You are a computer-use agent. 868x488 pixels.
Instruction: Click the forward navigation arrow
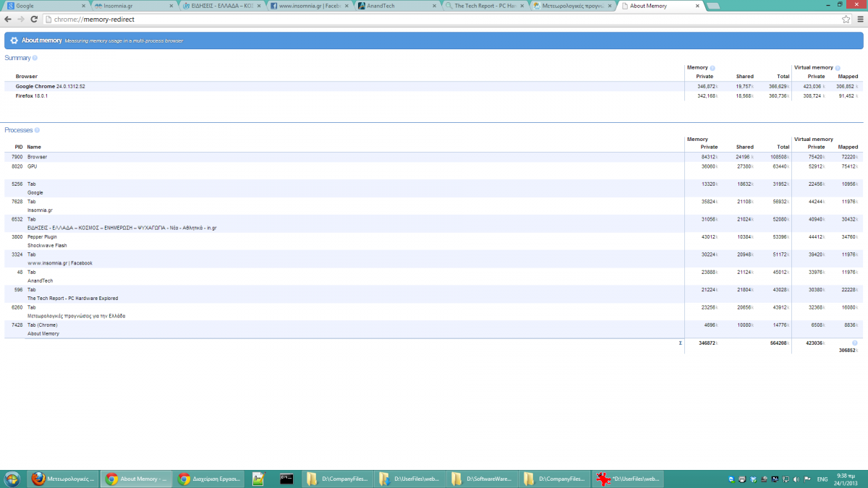coord(20,19)
